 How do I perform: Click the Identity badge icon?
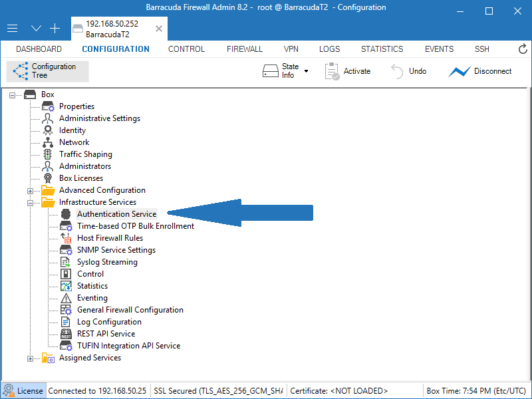tap(48, 130)
